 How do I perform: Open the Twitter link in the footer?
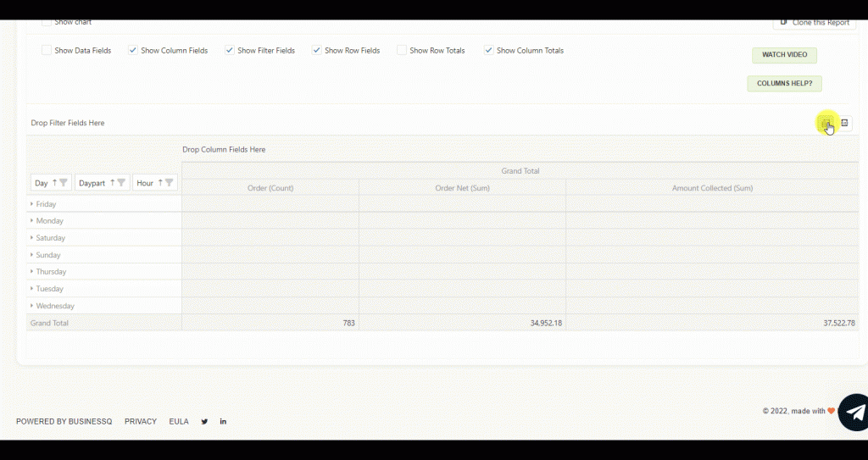204,421
